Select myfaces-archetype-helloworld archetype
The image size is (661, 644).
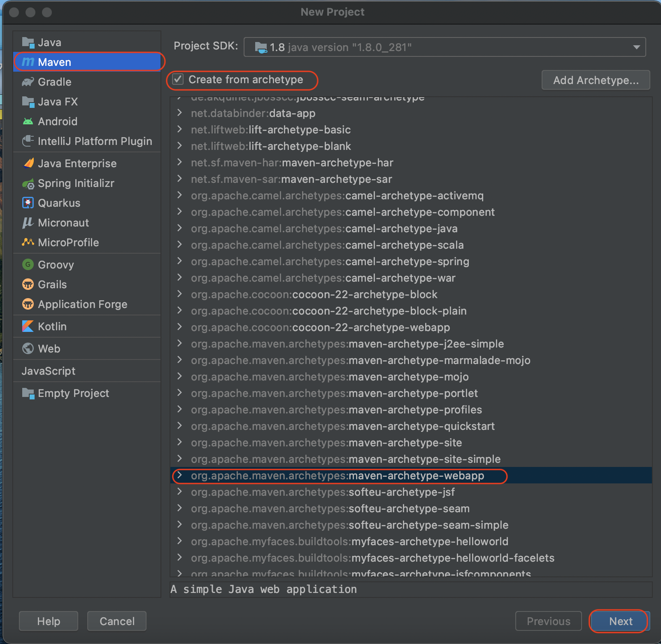tap(411, 541)
